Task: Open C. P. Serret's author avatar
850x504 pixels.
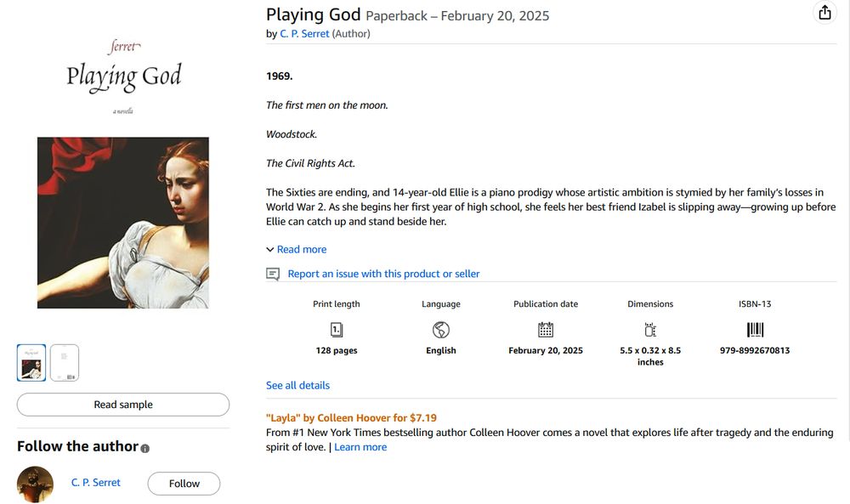Action: tap(35, 484)
